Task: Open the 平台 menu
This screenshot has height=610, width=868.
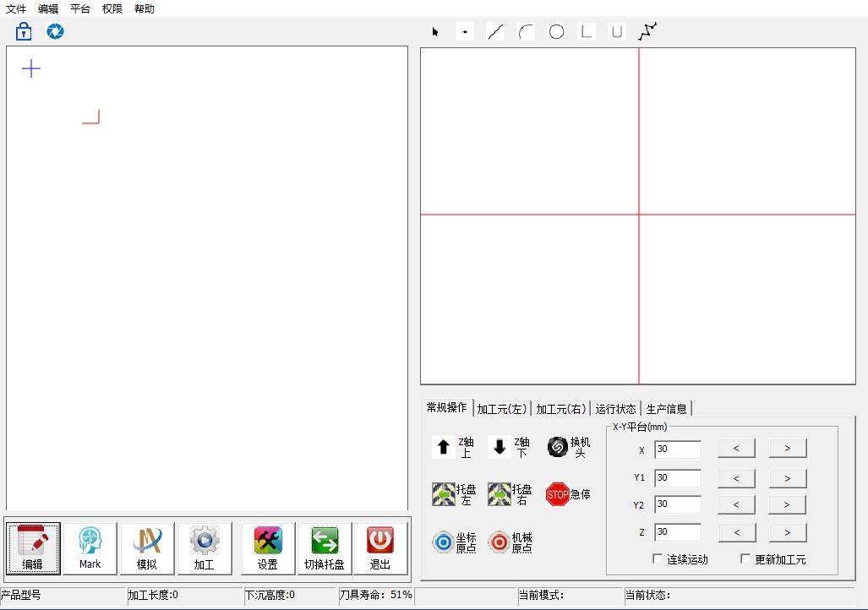Action: pyautogui.click(x=80, y=8)
